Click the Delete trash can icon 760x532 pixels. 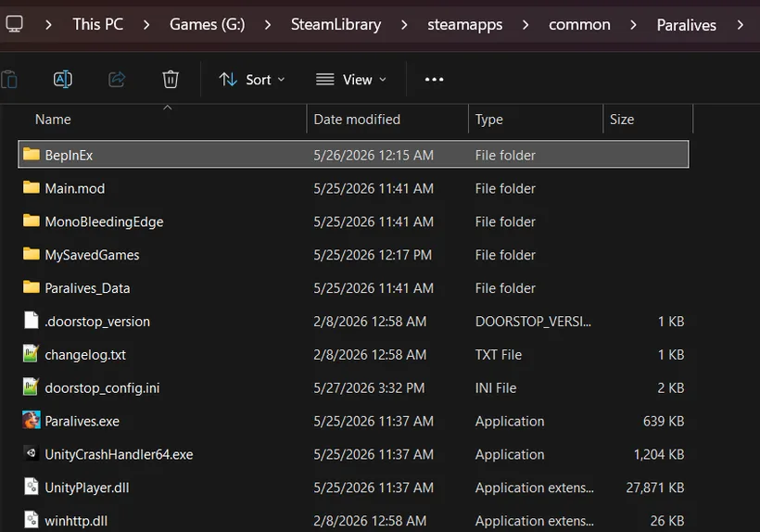(171, 79)
